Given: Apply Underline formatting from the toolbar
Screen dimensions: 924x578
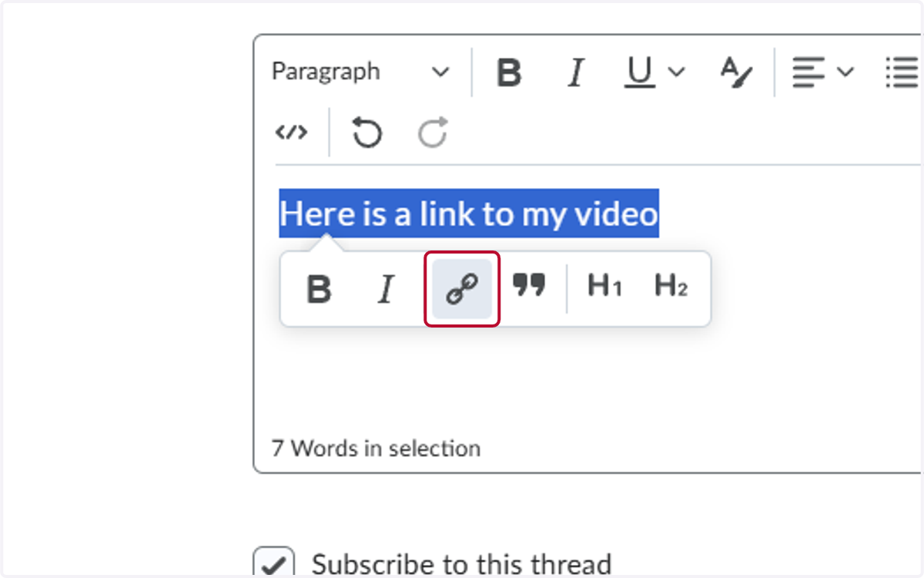Looking at the screenshot, I should tap(639, 72).
